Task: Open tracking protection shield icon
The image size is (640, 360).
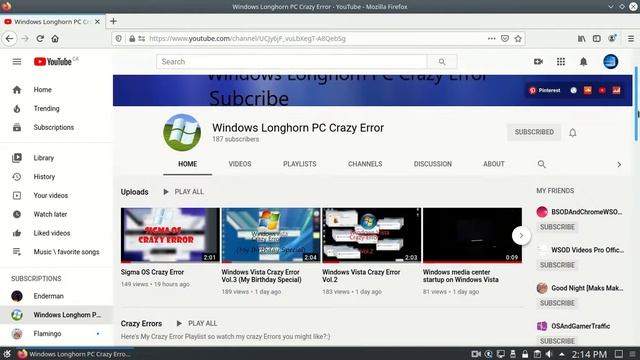Action: pyautogui.click(x=118, y=39)
